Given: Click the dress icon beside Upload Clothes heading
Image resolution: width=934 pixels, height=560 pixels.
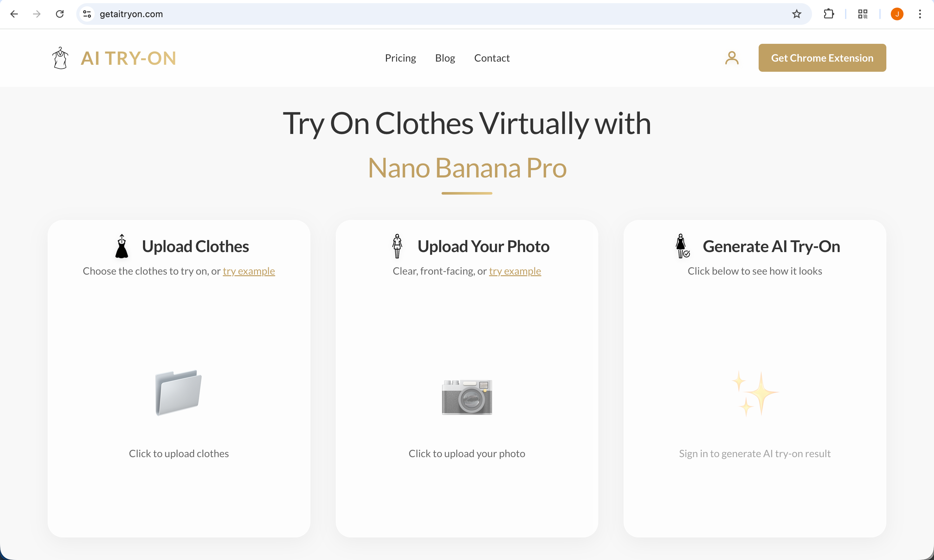Looking at the screenshot, I should [122, 246].
